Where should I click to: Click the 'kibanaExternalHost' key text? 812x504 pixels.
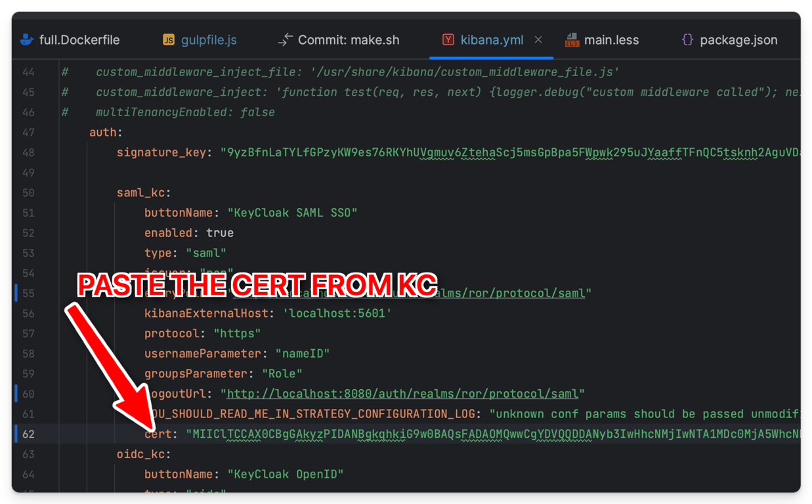(206, 313)
